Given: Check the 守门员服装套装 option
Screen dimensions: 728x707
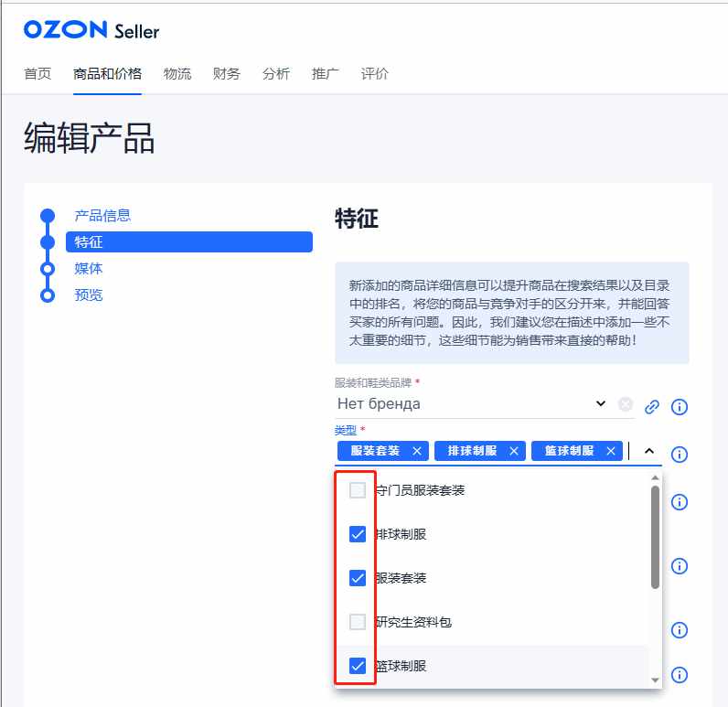Looking at the screenshot, I should 358,489.
